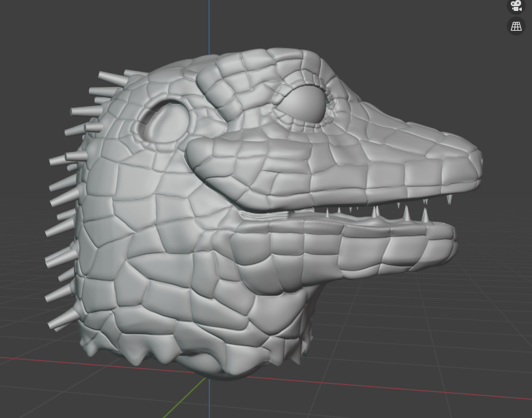The width and height of the screenshot is (532, 418).
Task: Select the hollow eye socket on the head
Action: click(165, 122)
